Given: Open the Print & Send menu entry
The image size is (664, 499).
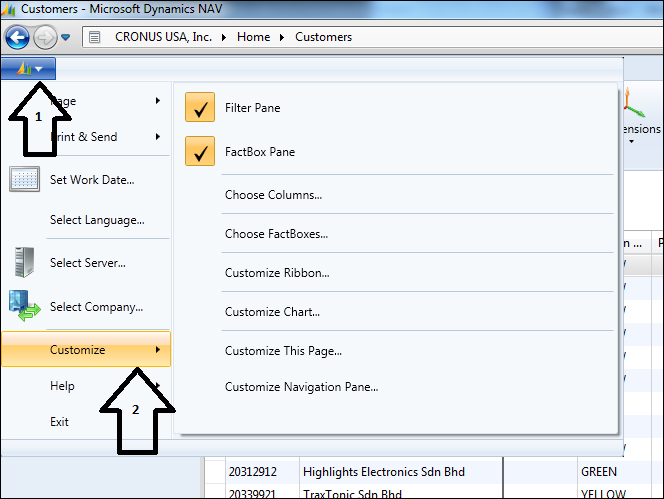Looking at the screenshot, I should 86,136.
